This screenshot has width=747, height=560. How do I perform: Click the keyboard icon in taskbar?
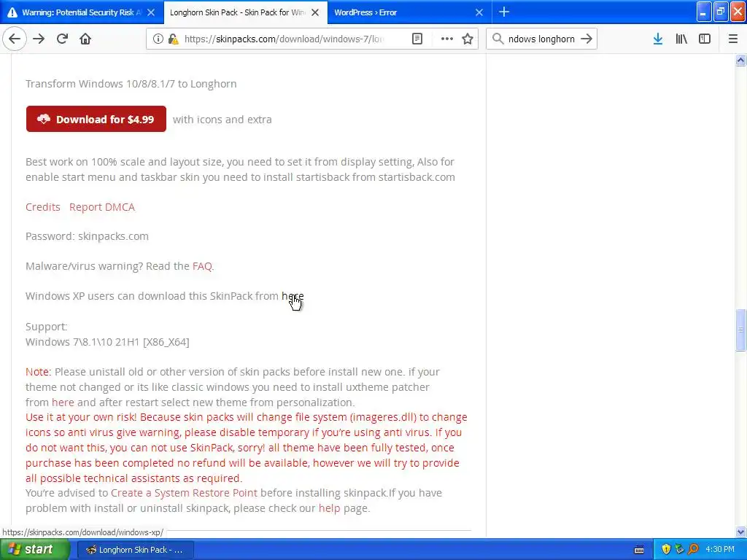tap(639, 550)
